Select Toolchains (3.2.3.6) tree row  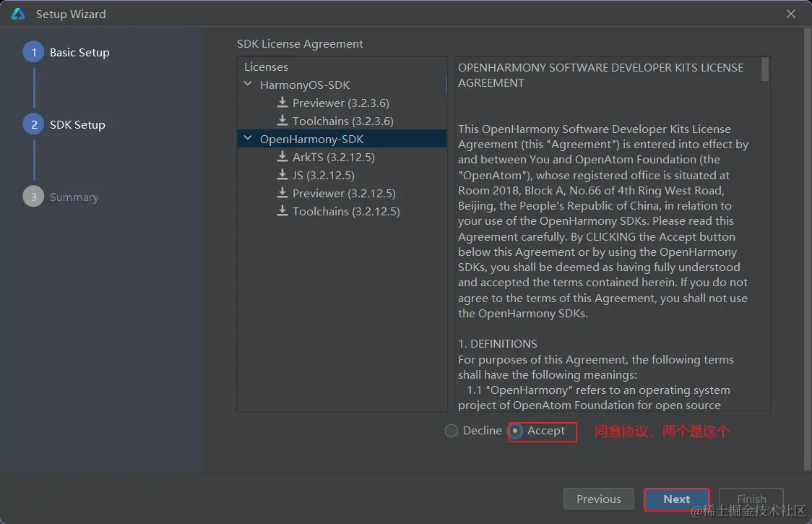[x=343, y=121]
